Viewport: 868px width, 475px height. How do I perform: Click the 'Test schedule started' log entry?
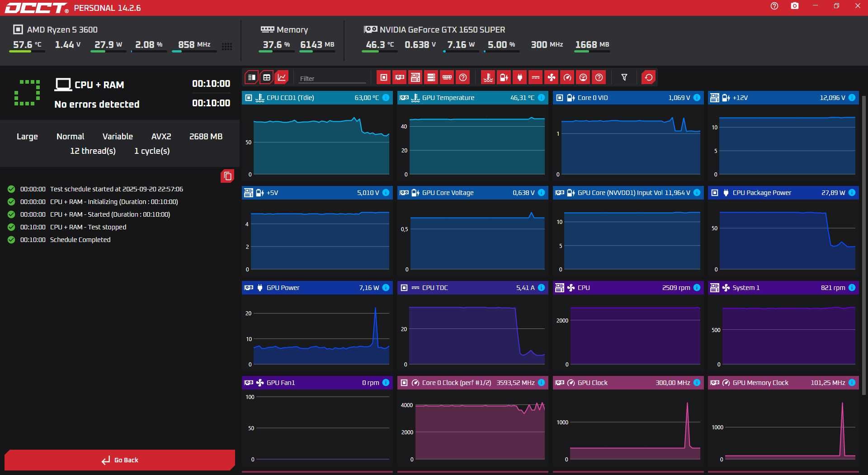(x=117, y=189)
